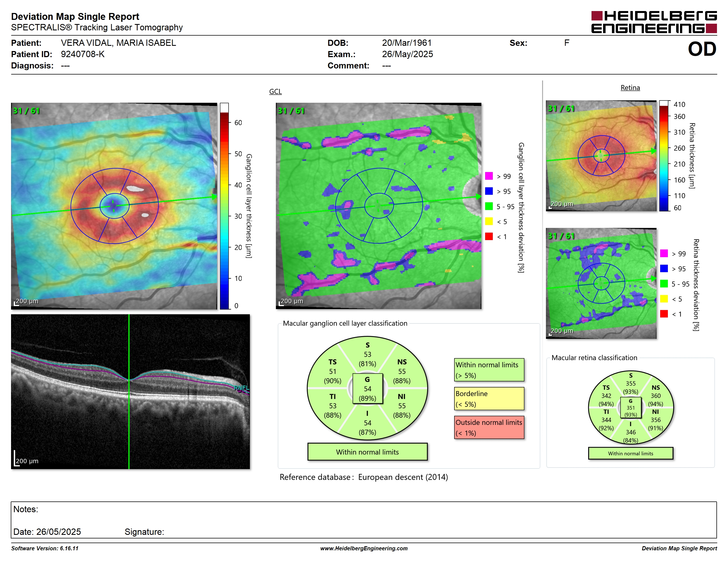The height and width of the screenshot is (563, 728).
Task: Click yellow '< 5' swatch in GCL deviation legend
Action: (x=489, y=221)
